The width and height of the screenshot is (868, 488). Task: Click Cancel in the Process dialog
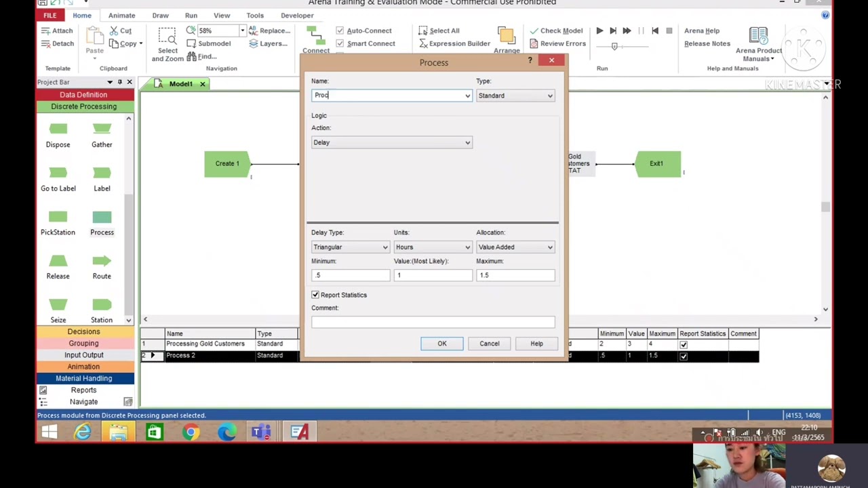point(490,344)
